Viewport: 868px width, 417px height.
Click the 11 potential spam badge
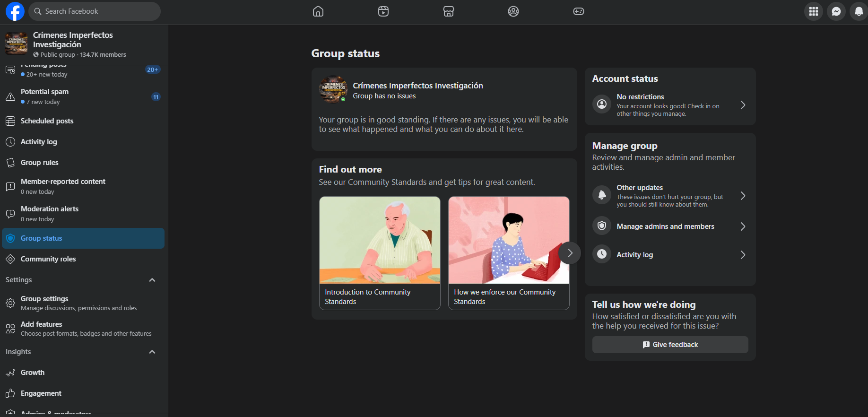coord(156,97)
